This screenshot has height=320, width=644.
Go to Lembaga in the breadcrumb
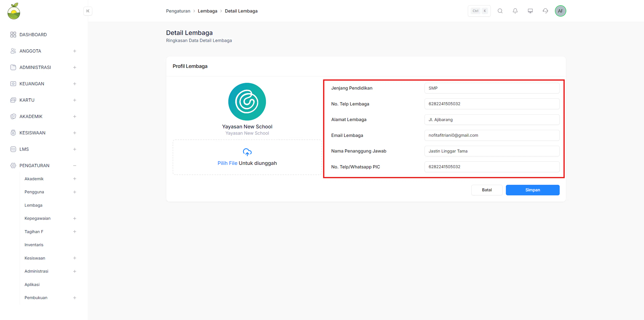[x=207, y=11]
